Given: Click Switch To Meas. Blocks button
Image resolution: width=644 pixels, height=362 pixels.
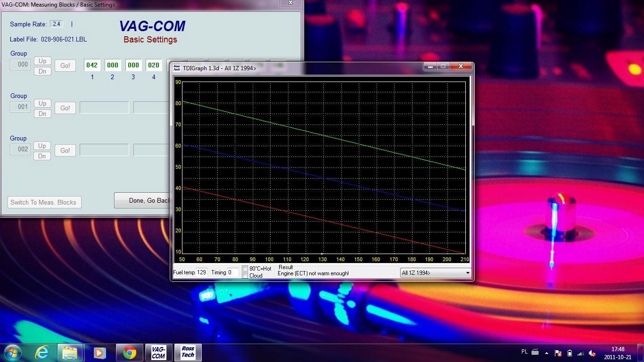Looking at the screenshot, I should pyautogui.click(x=45, y=202).
